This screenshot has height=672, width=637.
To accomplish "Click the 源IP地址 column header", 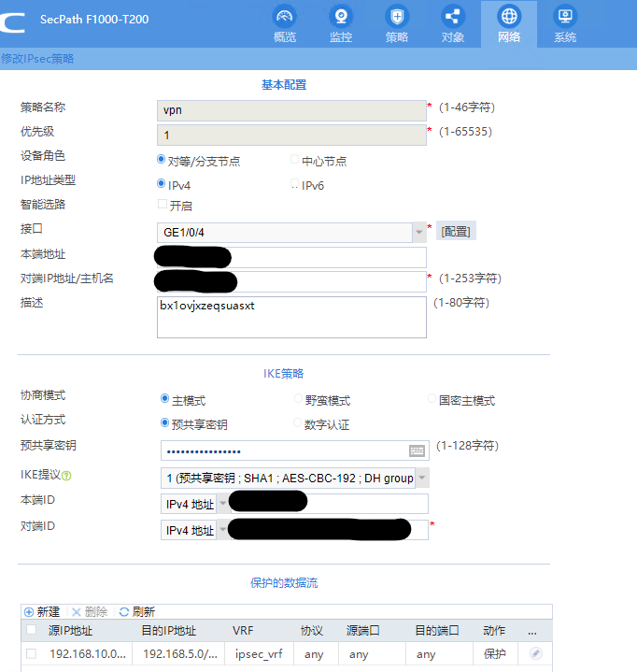I will click(x=70, y=631).
